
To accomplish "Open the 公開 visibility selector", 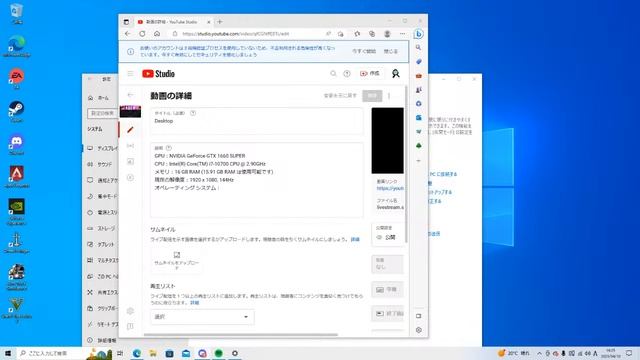I will [388, 234].
